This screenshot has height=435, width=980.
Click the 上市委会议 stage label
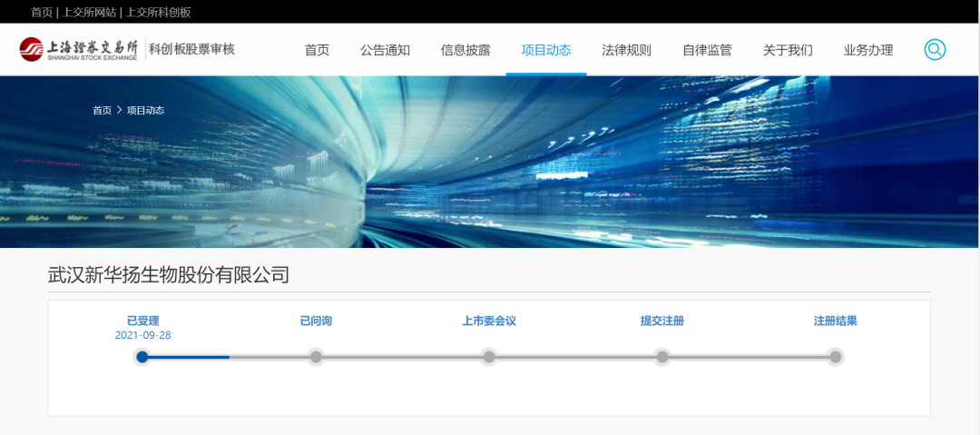pos(489,321)
